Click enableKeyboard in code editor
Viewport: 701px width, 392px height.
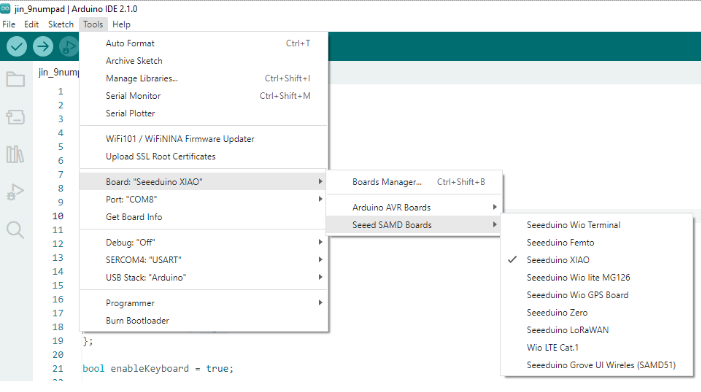[x=150, y=369]
